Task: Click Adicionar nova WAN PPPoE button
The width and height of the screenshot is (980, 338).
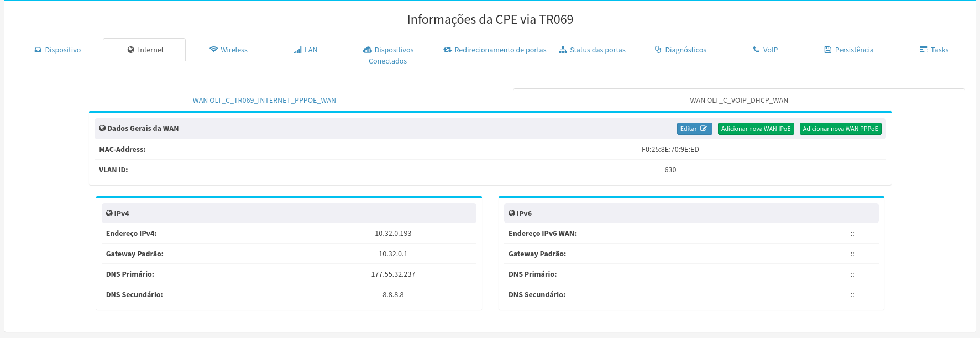Action: (x=840, y=129)
